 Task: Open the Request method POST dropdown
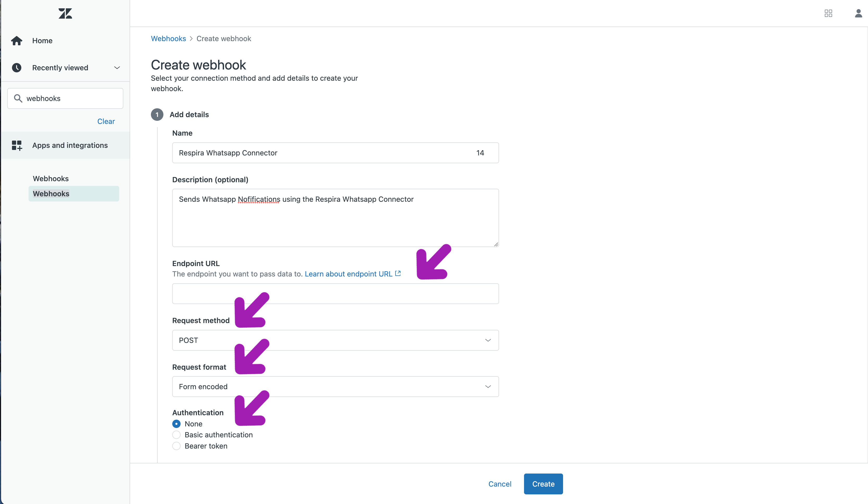[x=335, y=340]
